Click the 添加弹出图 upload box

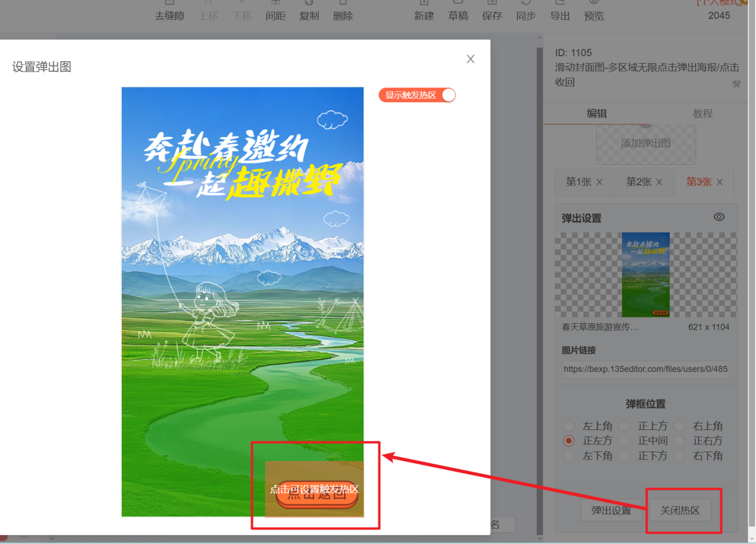pyautogui.click(x=646, y=144)
